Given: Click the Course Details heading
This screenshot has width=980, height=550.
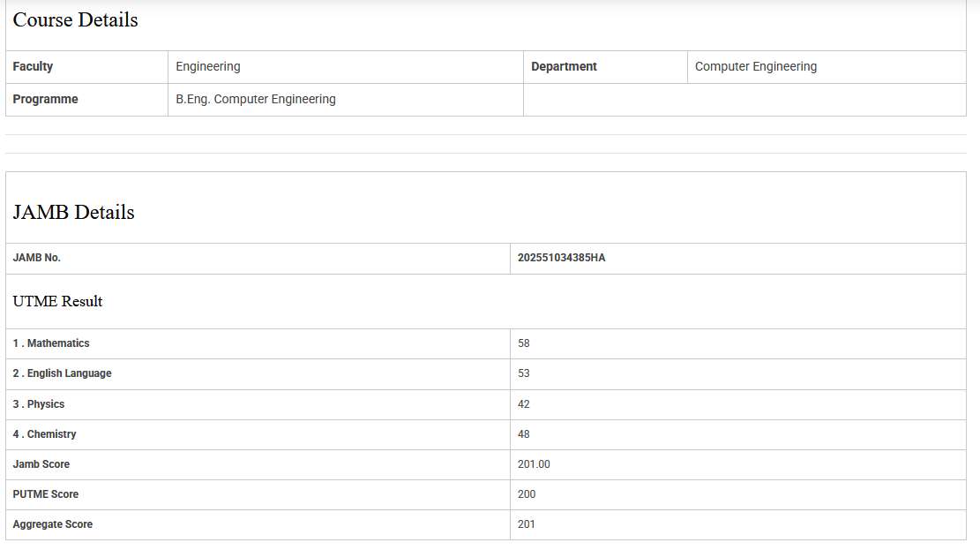Looking at the screenshot, I should [x=76, y=20].
